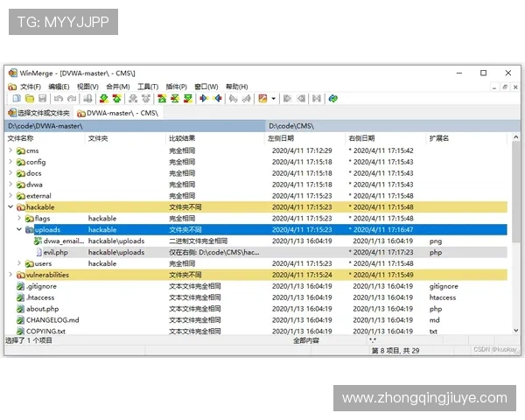Open the 合并(M) menu

pos(118,87)
